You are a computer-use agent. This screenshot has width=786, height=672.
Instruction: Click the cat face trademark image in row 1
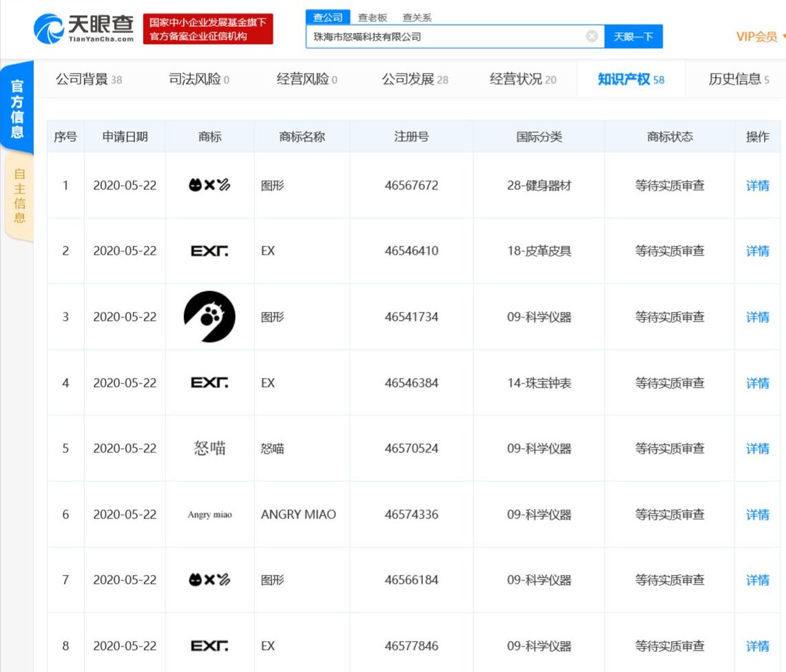pos(209,185)
